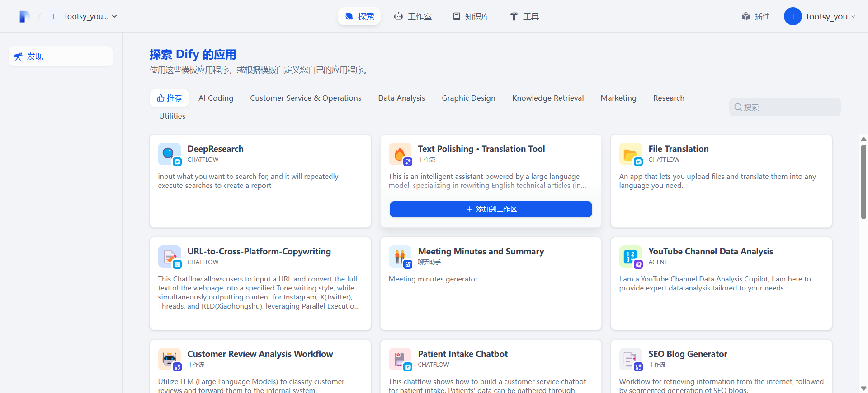The width and height of the screenshot is (868, 393).
Task: Filter apps by AI Coding
Action: tap(216, 98)
